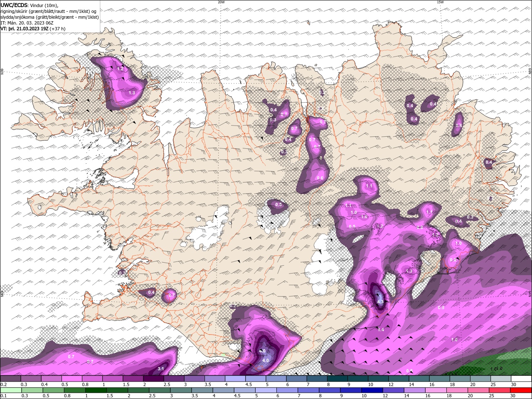Pick upper legend swatch between 25 and 30

[x=501, y=379]
